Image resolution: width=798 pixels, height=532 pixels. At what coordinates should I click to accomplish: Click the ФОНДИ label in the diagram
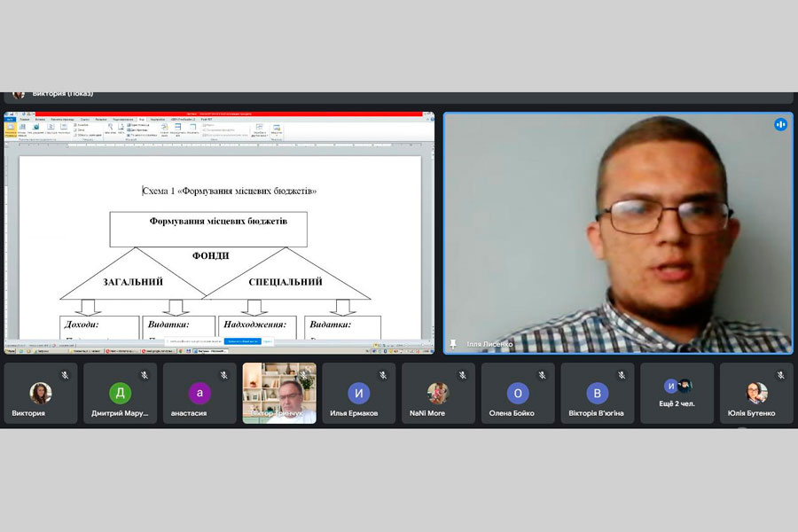[x=211, y=255]
